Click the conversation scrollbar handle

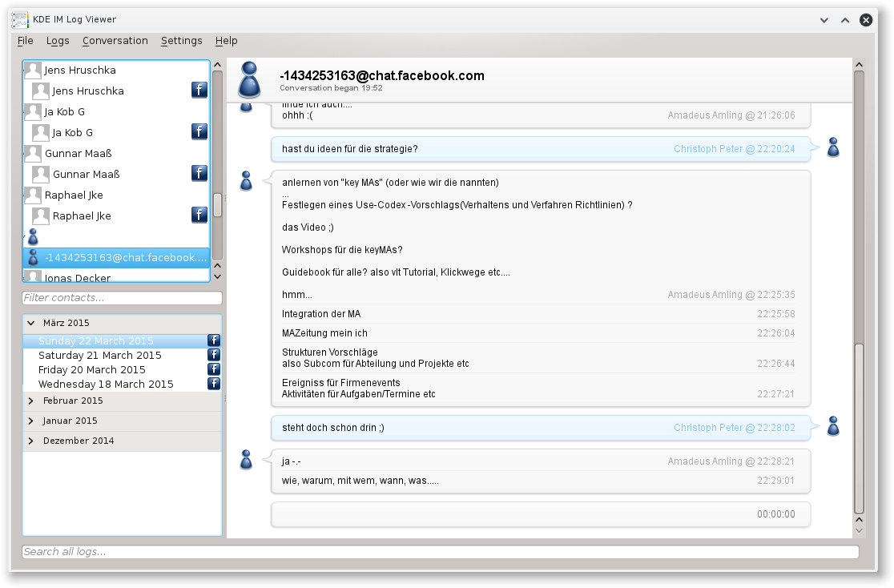pos(860,429)
